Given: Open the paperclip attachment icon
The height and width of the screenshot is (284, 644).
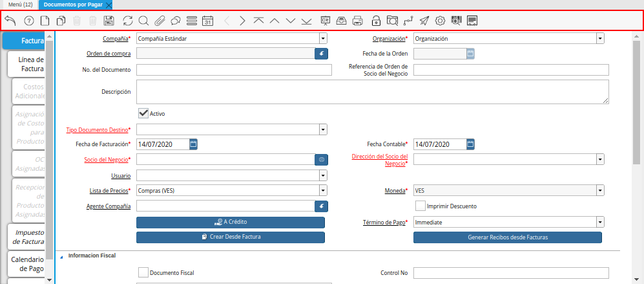Looking at the screenshot, I should [x=159, y=21].
